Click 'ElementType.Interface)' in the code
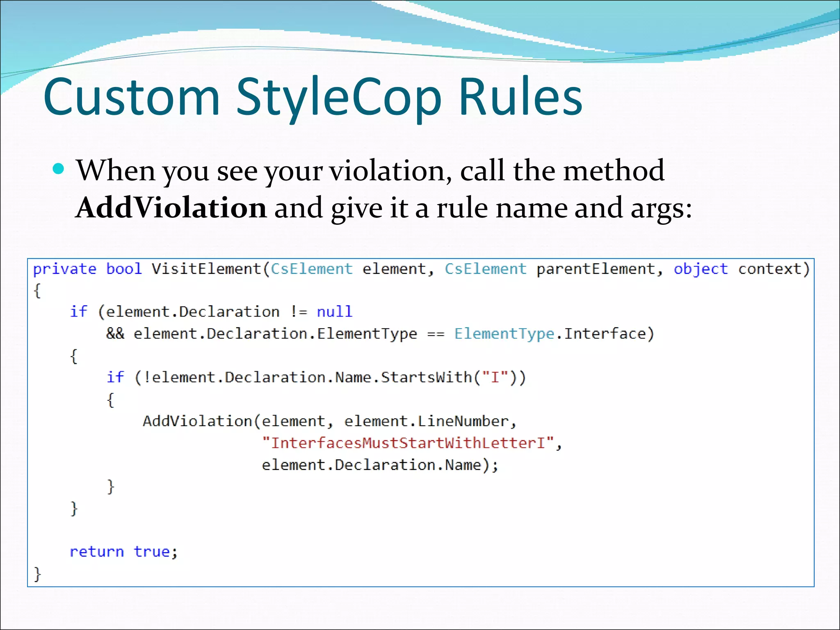Screen dimensions: 840x630 (554, 334)
